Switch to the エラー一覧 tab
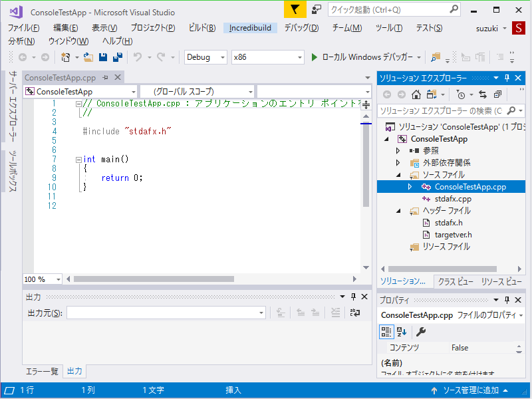This screenshot has width=532, height=399. click(x=42, y=371)
